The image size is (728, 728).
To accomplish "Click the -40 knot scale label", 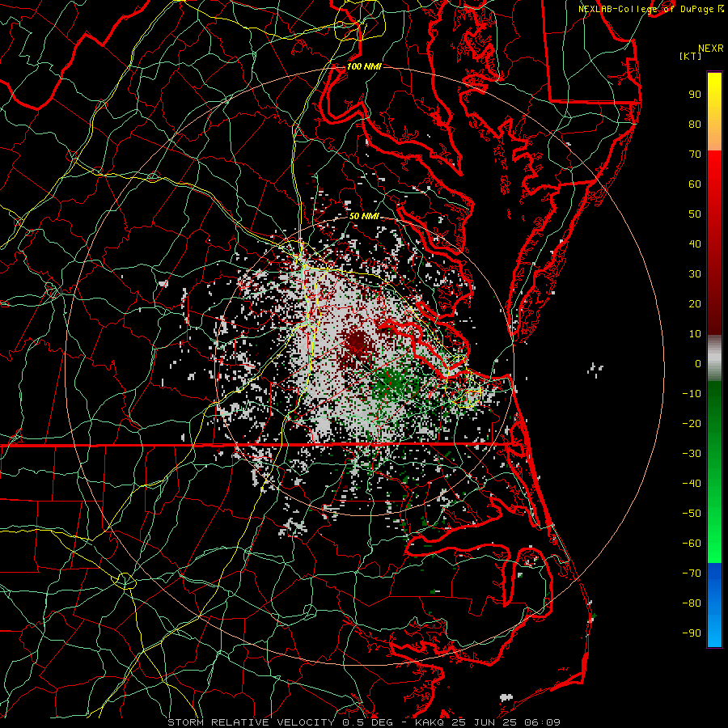I will 692,484.
